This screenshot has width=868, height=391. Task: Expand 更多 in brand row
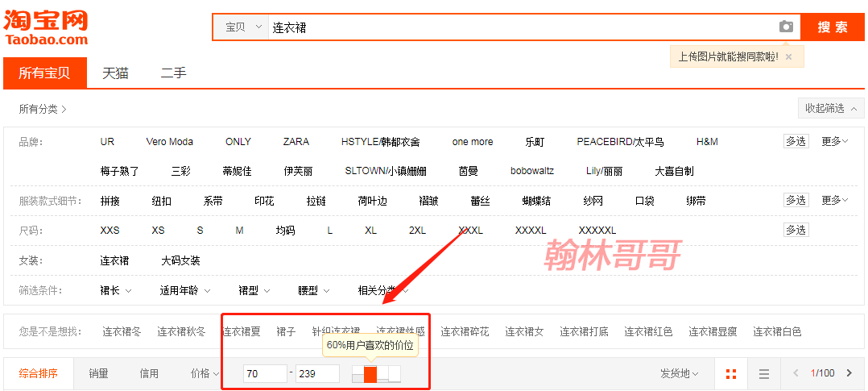point(835,141)
